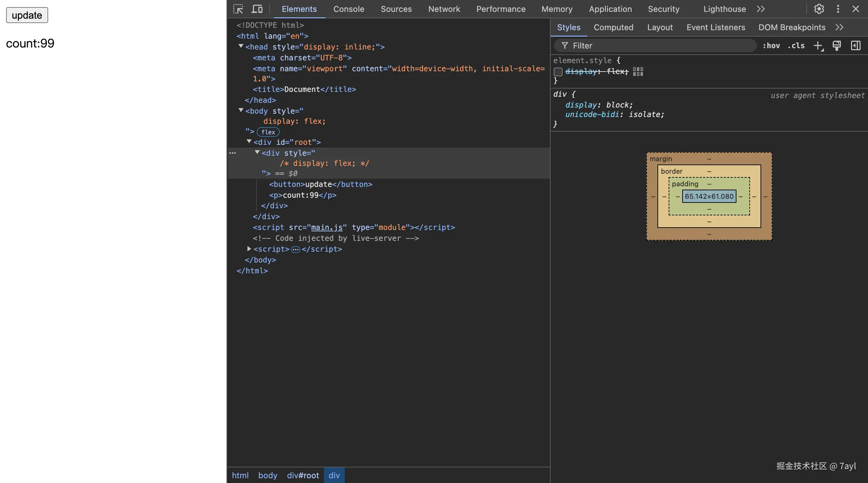This screenshot has height=483, width=868.
Task: Toggle the device toolbar icon
Action: tap(257, 9)
